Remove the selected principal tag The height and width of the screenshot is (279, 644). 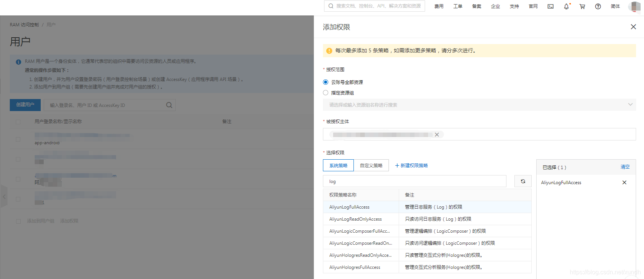[x=437, y=135]
